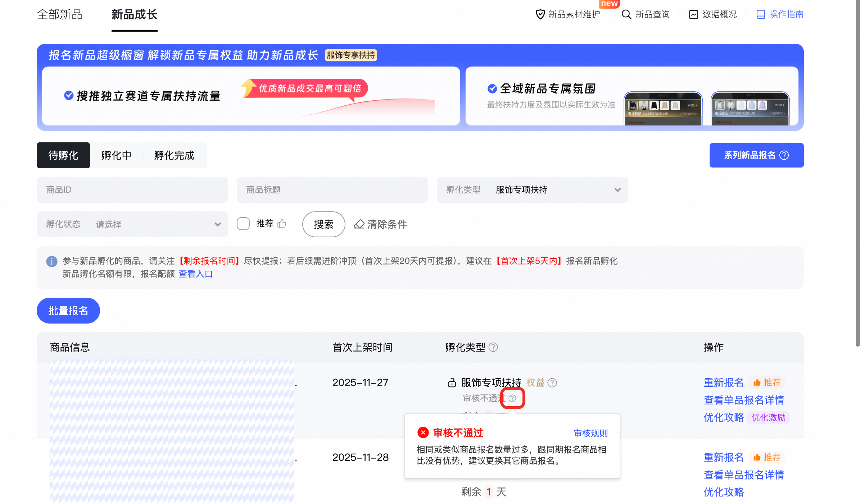Click the 优化激励 tag
860x504 pixels.
pyautogui.click(x=768, y=418)
